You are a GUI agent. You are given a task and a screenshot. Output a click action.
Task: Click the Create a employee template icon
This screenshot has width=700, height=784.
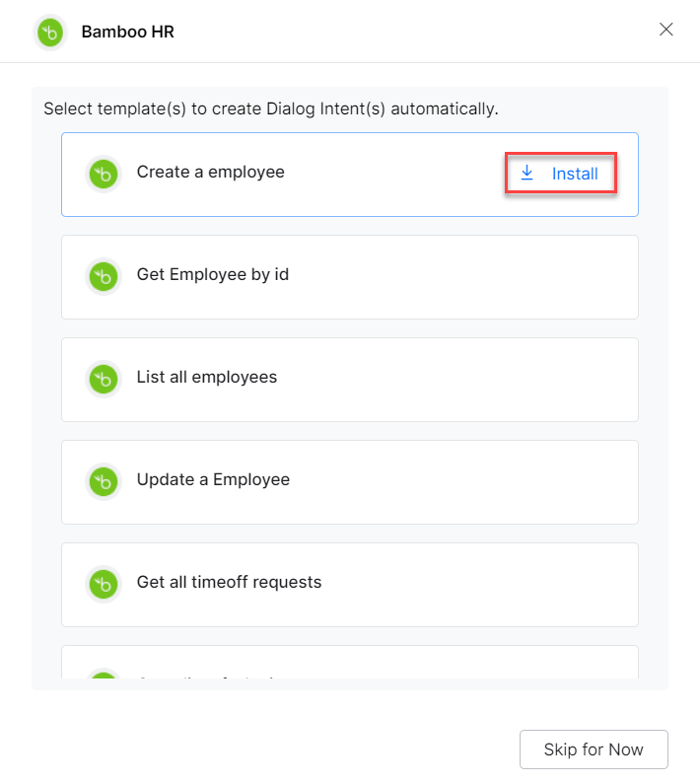[x=103, y=174]
